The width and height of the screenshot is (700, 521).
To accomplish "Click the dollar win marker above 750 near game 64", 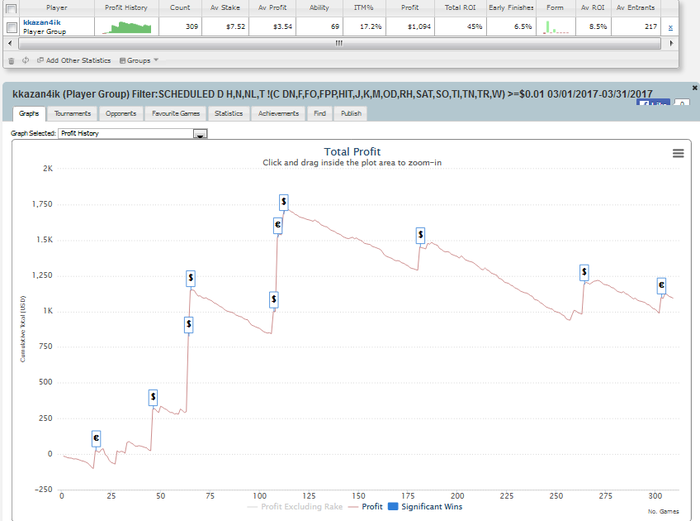I will click(189, 325).
